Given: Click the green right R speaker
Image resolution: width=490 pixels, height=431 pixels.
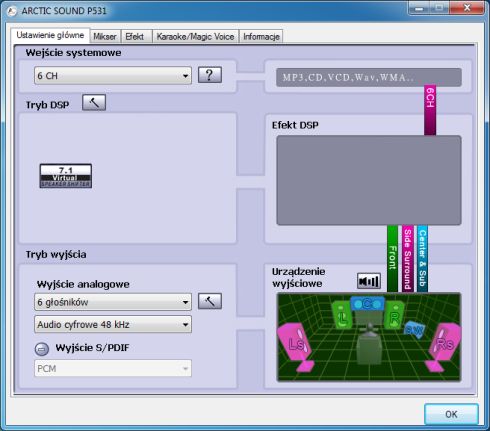Looking at the screenshot, I should point(394,315).
